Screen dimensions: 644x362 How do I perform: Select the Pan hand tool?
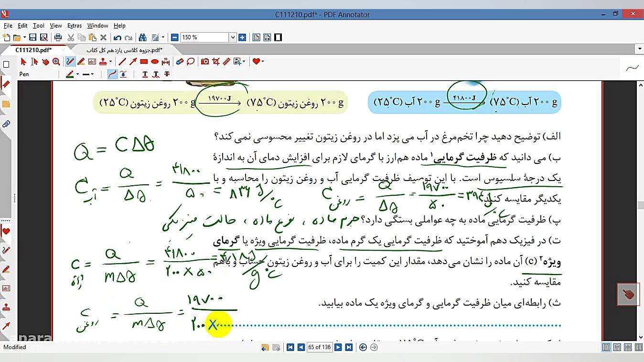coord(45,62)
